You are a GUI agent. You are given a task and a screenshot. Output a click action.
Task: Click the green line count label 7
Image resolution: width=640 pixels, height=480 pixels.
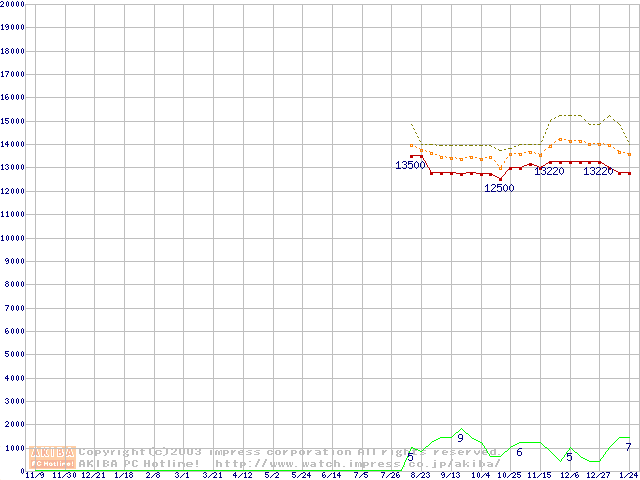pyautogui.click(x=628, y=446)
